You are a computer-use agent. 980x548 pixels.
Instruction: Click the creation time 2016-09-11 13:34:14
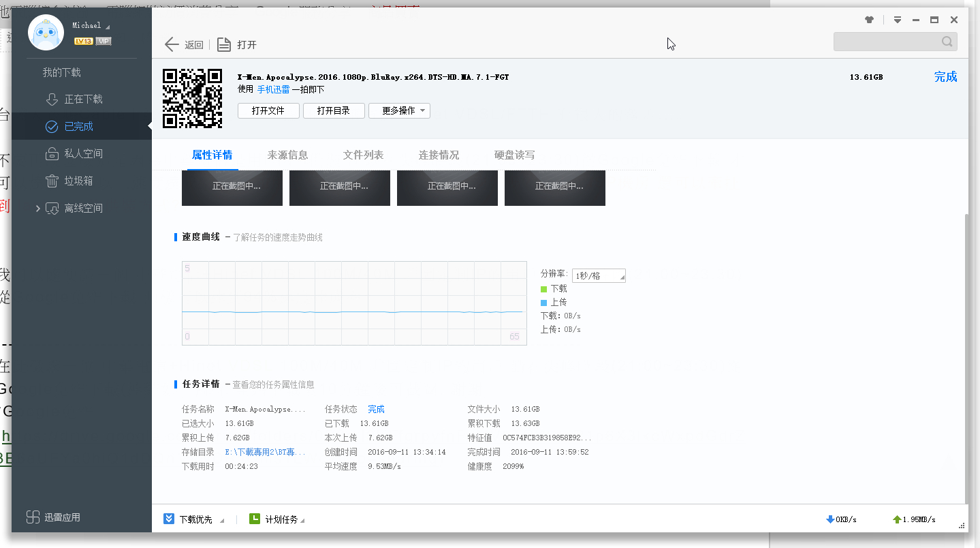pyautogui.click(x=407, y=452)
